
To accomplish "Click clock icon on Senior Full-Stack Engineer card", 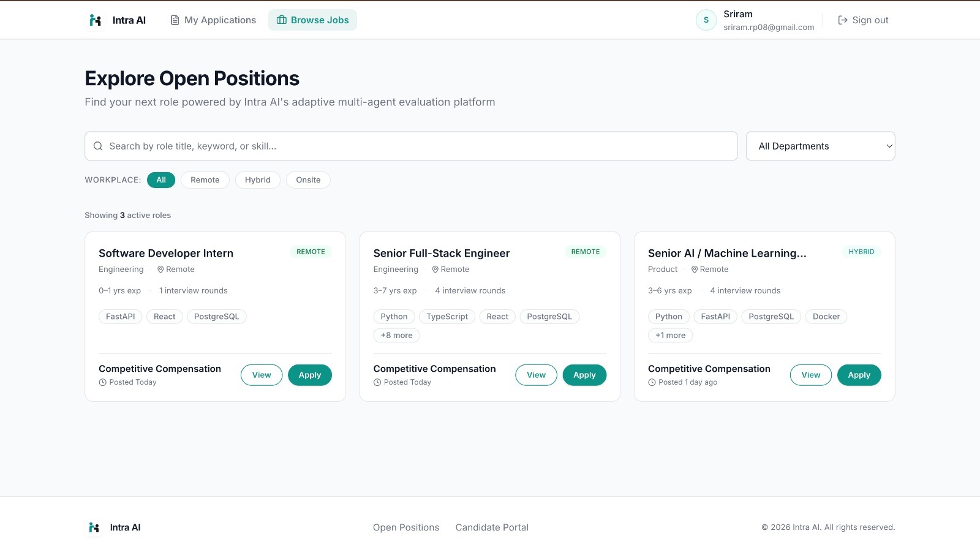I will click(377, 382).
